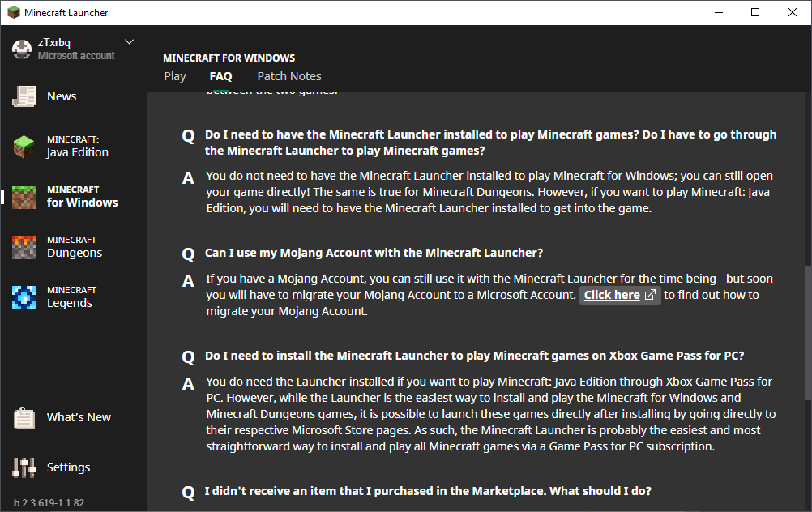Click the Minecraft for Windows block icon
812x512 pixels.
(24, 197)
